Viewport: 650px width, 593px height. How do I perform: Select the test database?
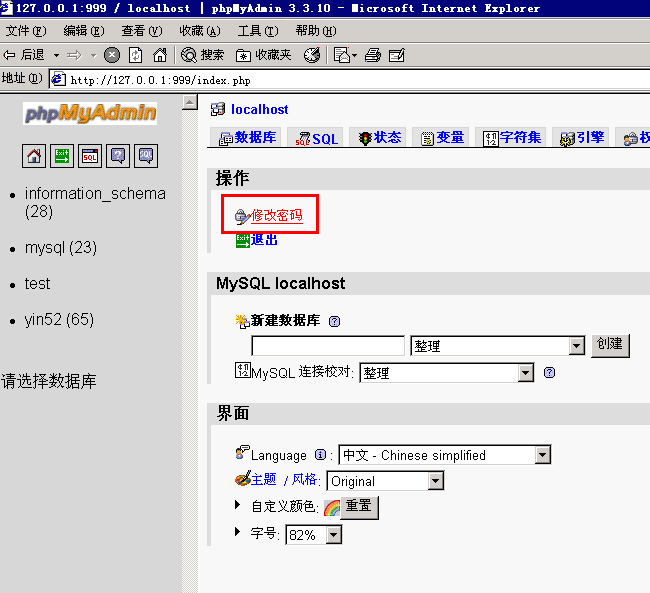[37, 284]
